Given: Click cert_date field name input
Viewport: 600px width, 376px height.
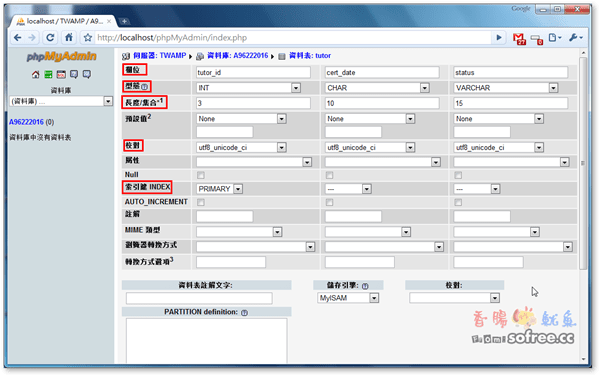Looking at the screenshot, I should [x=382, y=73].
